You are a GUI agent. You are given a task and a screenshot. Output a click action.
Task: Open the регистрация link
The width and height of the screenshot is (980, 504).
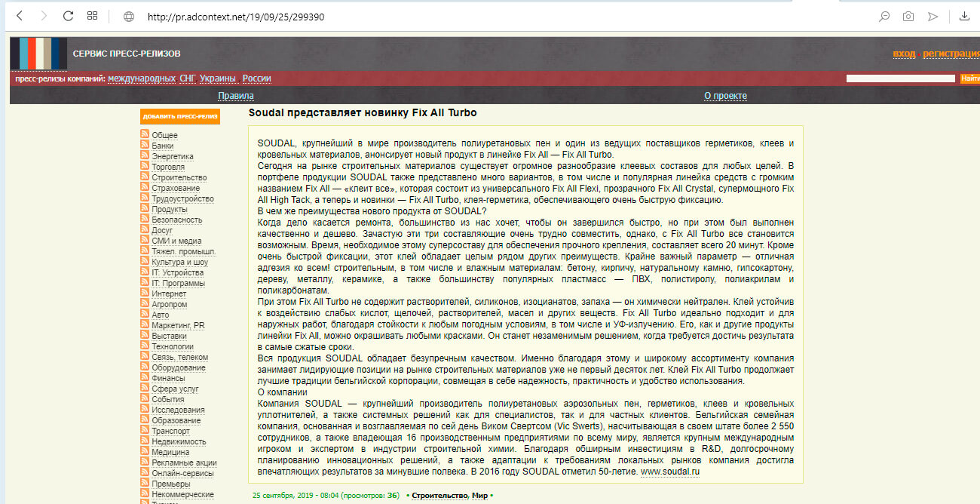(951, 54)
